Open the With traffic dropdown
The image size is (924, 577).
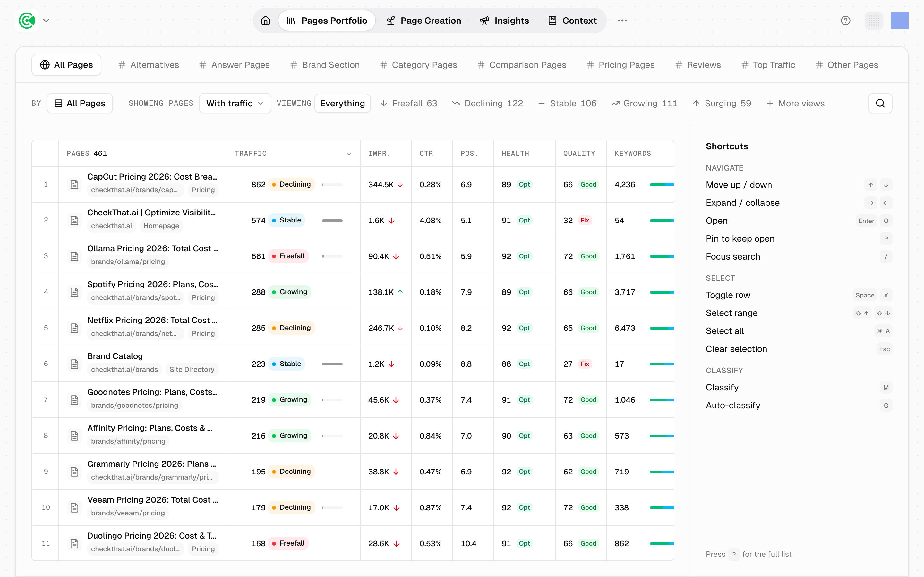click(235, 104)
